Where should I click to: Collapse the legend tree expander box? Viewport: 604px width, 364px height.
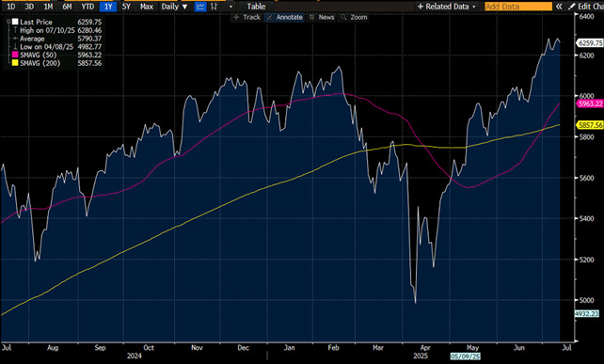click(8, 22)
